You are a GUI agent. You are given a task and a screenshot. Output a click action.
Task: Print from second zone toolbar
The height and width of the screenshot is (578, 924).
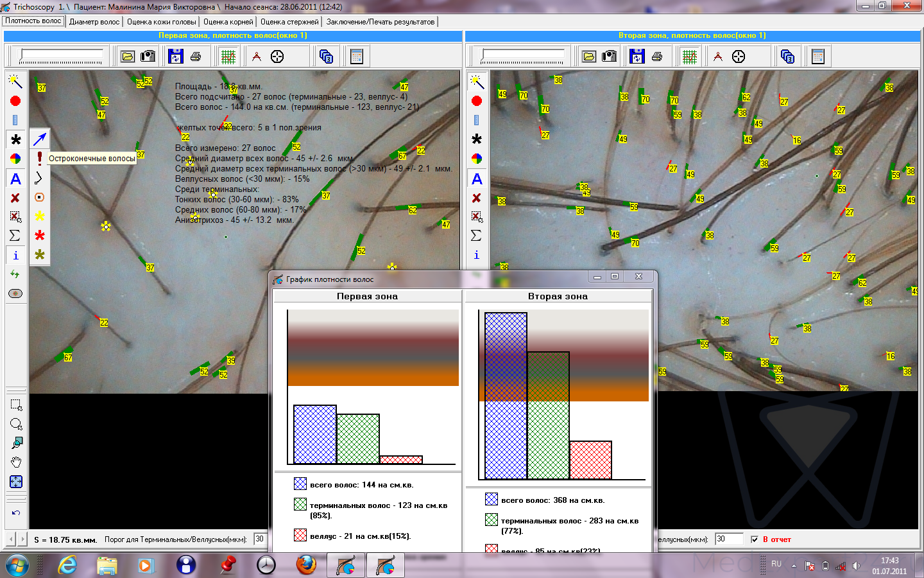point(657,57)
